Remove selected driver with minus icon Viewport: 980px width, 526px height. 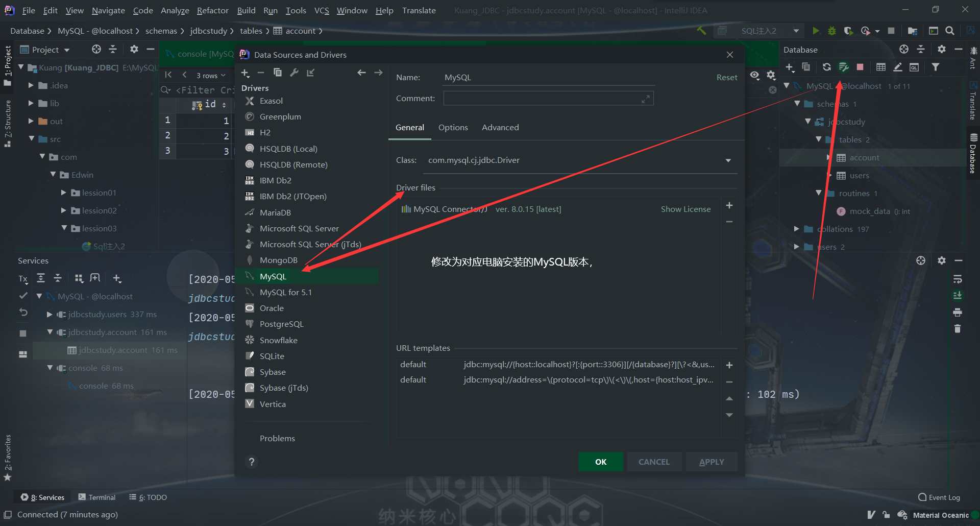coord(261,73)
